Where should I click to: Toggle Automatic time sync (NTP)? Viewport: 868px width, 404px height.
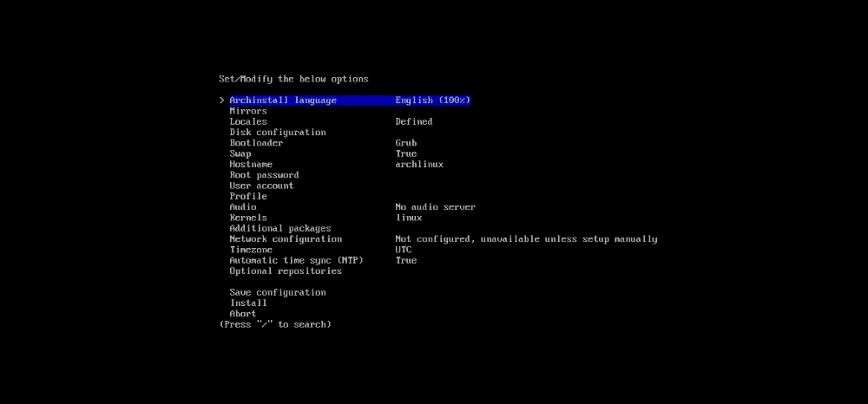pos(296,260)
